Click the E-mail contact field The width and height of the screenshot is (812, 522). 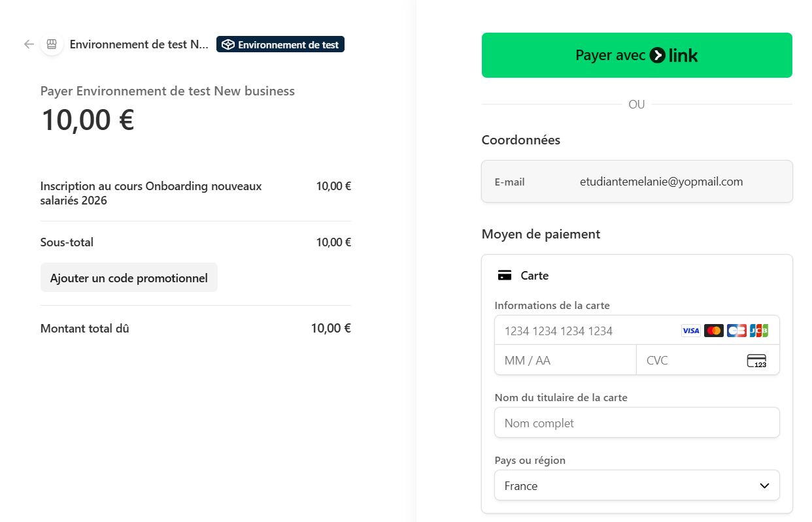click(x=660, y=182)
